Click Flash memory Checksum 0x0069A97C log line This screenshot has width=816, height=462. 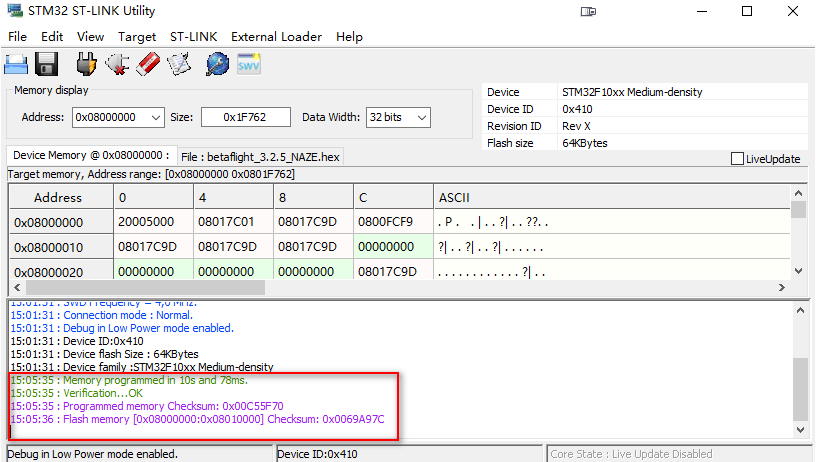(197, 419)
